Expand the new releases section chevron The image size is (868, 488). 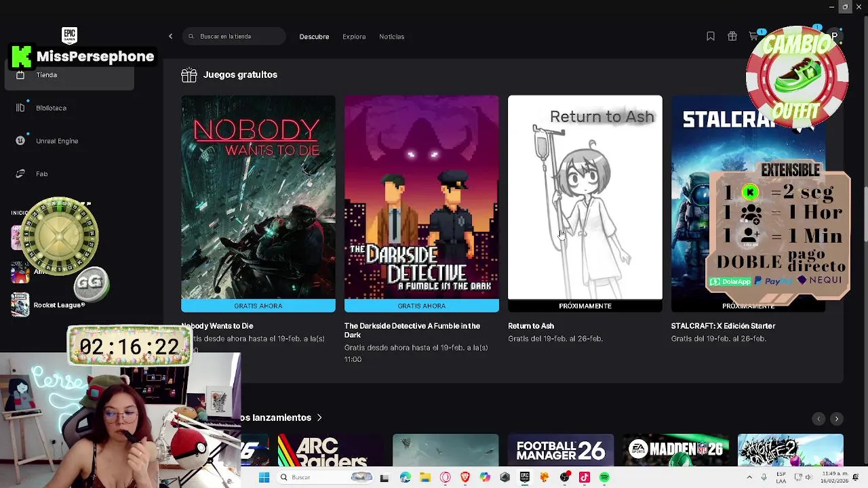coord(319,418)
